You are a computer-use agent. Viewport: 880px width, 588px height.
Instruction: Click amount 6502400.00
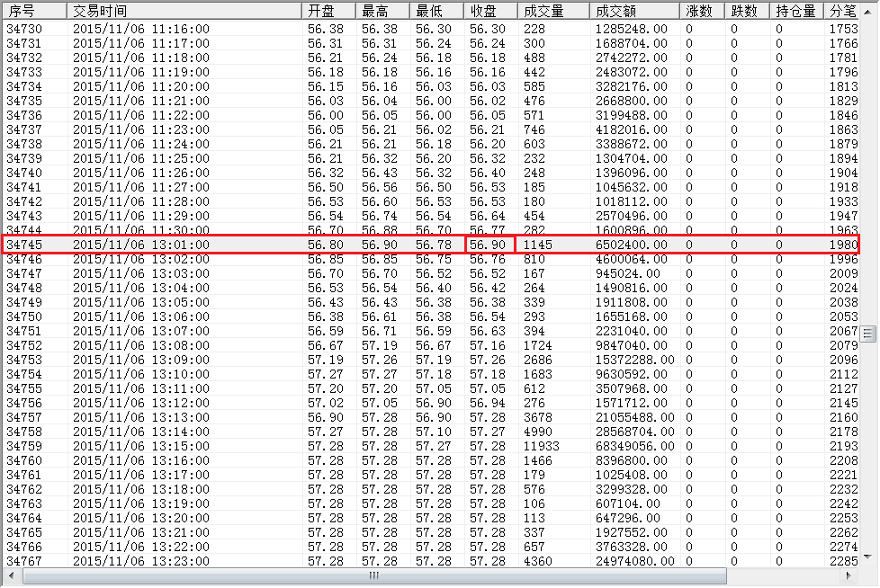632,245
